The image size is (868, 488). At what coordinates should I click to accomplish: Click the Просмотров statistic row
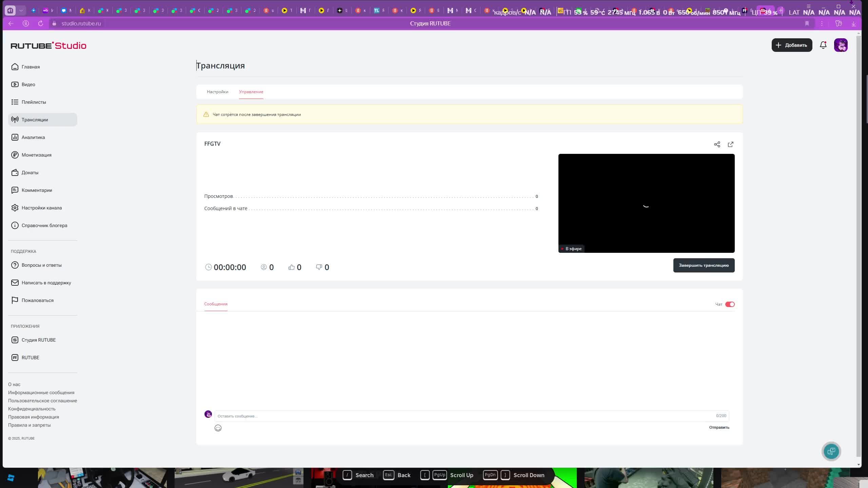click(371, 196)
